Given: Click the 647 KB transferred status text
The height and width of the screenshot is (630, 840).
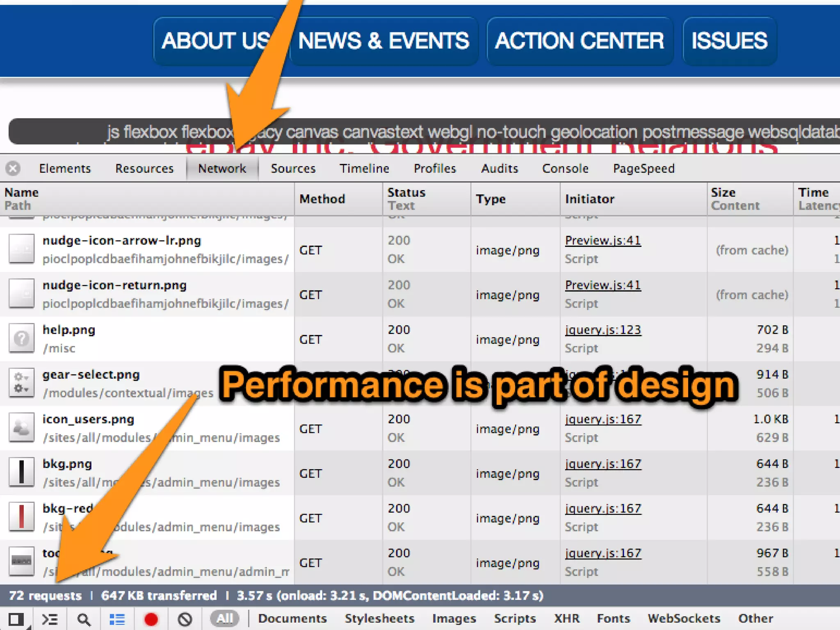Looking at the screenshot, I should coord(159,596).
